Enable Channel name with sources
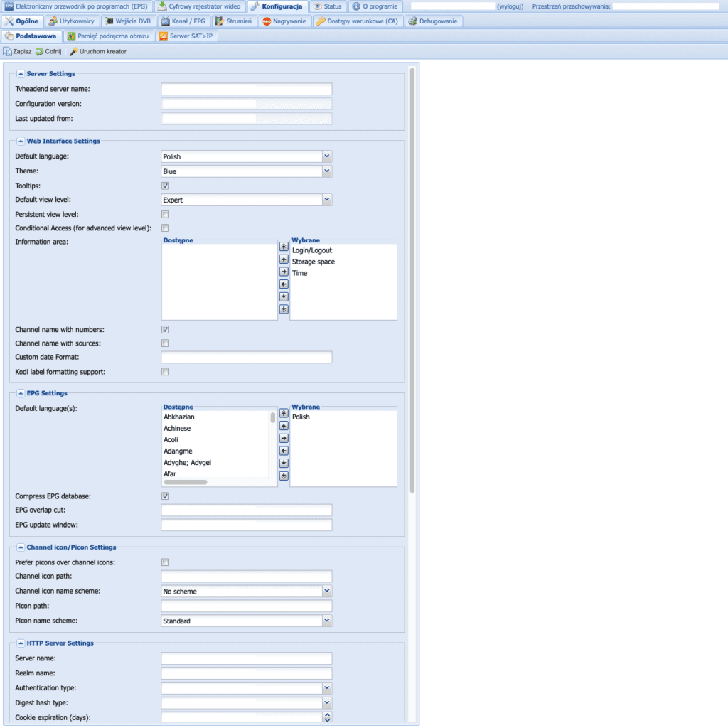Image resolution: width=728 pixels, height=728 pixels. coord(164,343)
